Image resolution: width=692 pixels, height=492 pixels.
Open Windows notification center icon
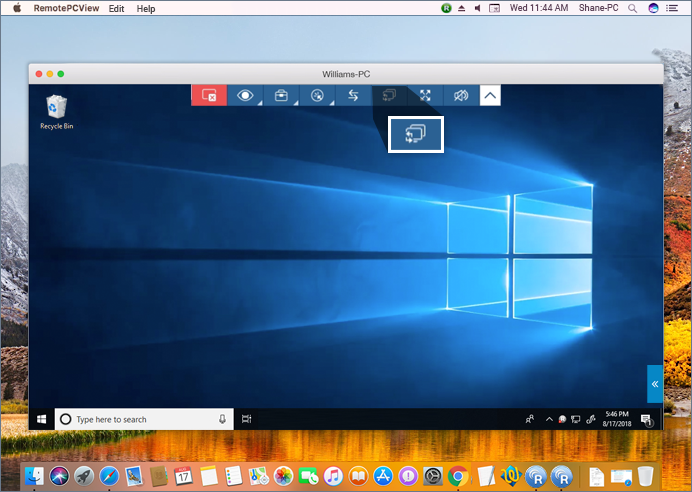[x=646, y=419]
